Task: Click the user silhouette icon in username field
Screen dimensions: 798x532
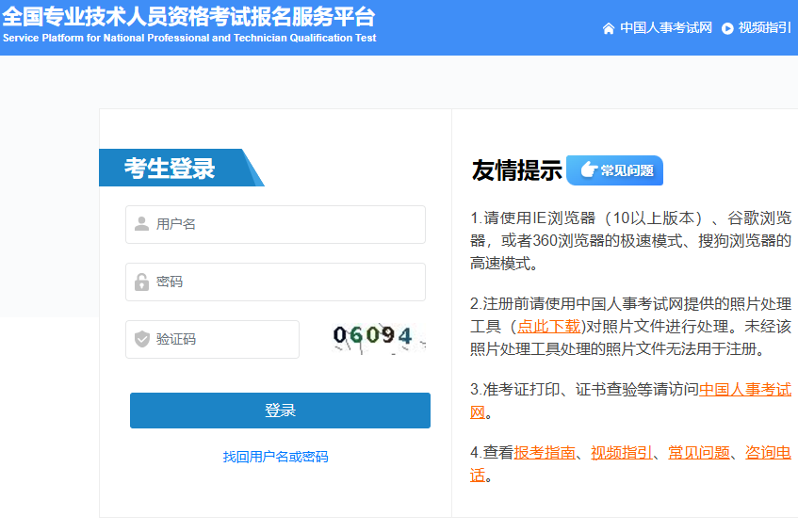Action: tap(141, 224)
